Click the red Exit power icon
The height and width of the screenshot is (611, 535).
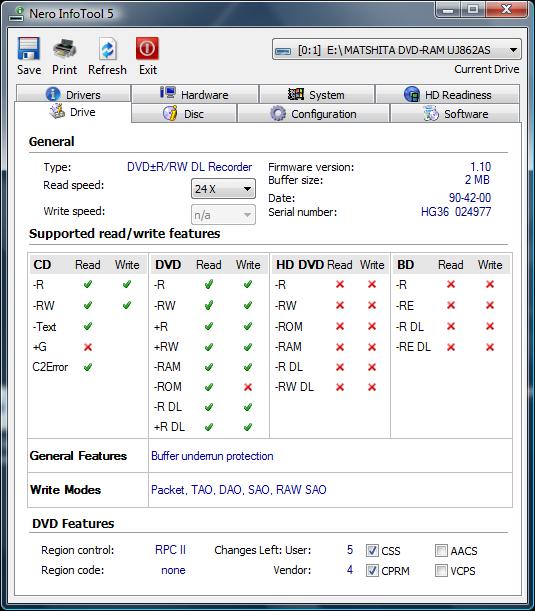coord(147,48)
